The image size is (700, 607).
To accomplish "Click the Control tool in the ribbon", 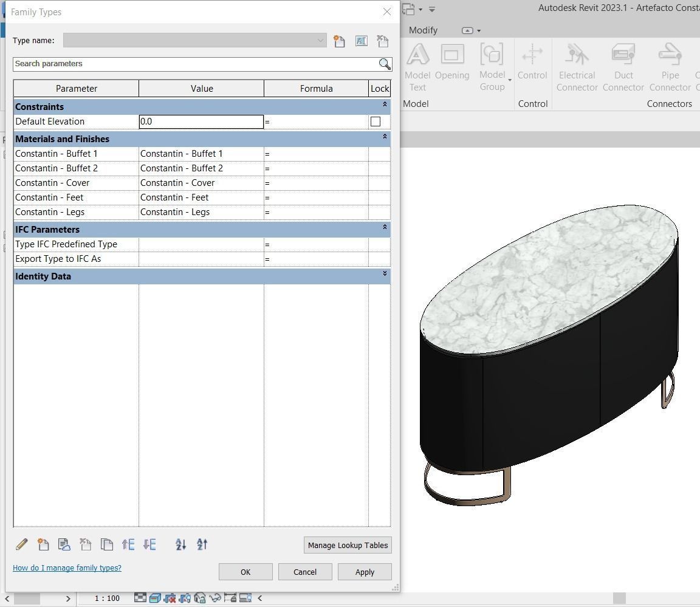I will tap(532, 62).
